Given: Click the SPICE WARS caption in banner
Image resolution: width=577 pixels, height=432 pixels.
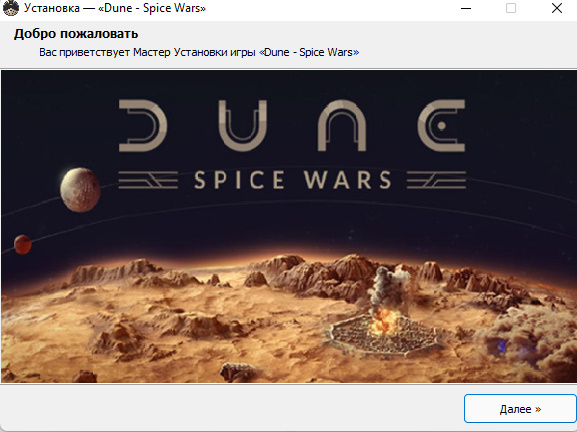Looking at the screenshot, I should tap(293, 180).
